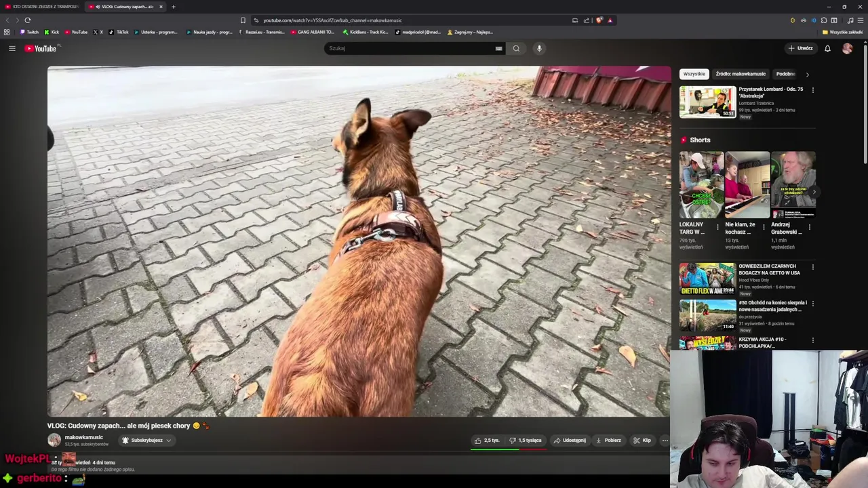Open more options for ODWIEDZIŁEM CZARNYCH BOGACZY video
The image size is (868, 488).
[812, 267]
